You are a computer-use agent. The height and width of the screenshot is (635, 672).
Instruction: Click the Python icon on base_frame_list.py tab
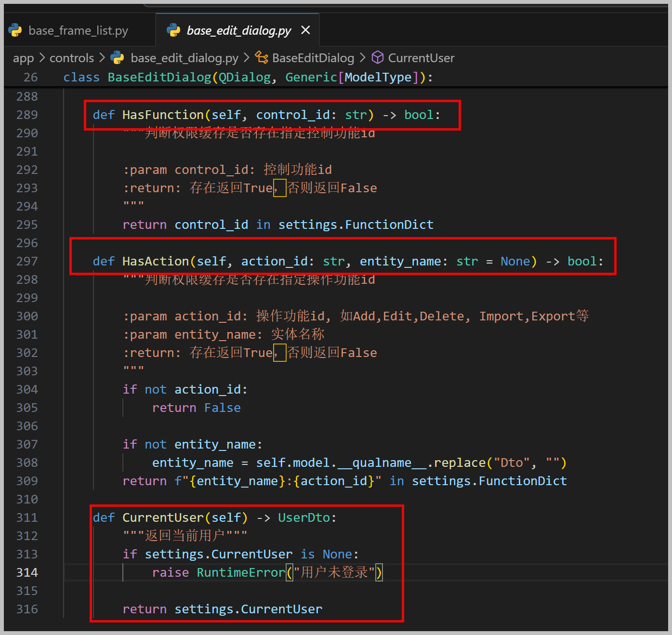15,30
